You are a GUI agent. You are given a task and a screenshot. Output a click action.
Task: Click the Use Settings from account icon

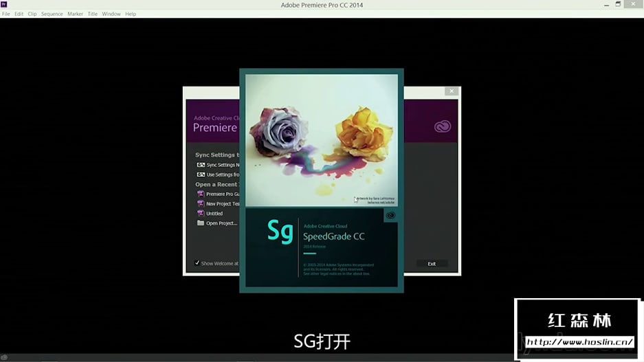pyautogui.click(x=201, y=175)
